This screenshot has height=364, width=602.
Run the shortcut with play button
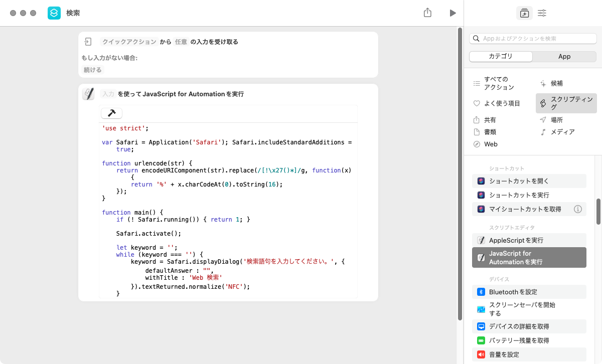[453, 13]
